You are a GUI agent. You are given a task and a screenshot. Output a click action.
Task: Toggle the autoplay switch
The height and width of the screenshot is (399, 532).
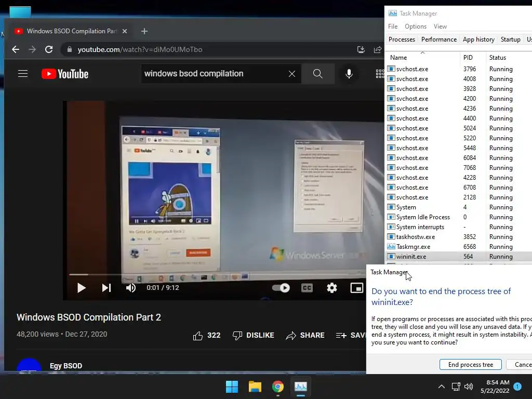tap(281, 288)
